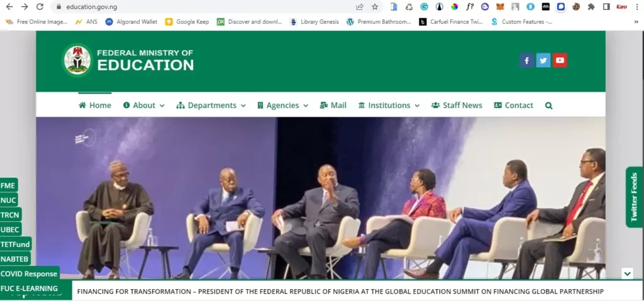
Task: Open the Contact menu item
Action: coord(513,106)
